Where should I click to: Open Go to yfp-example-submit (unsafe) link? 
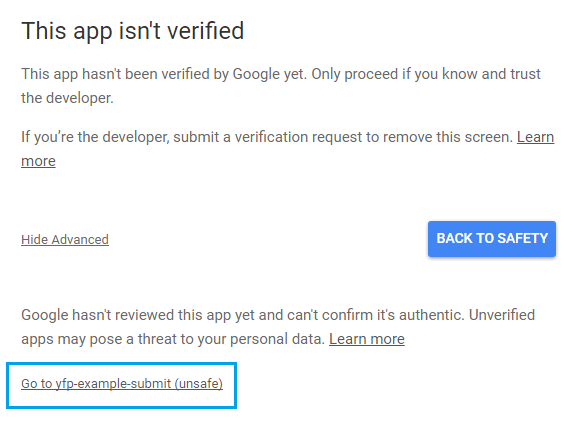pos(122,384)
